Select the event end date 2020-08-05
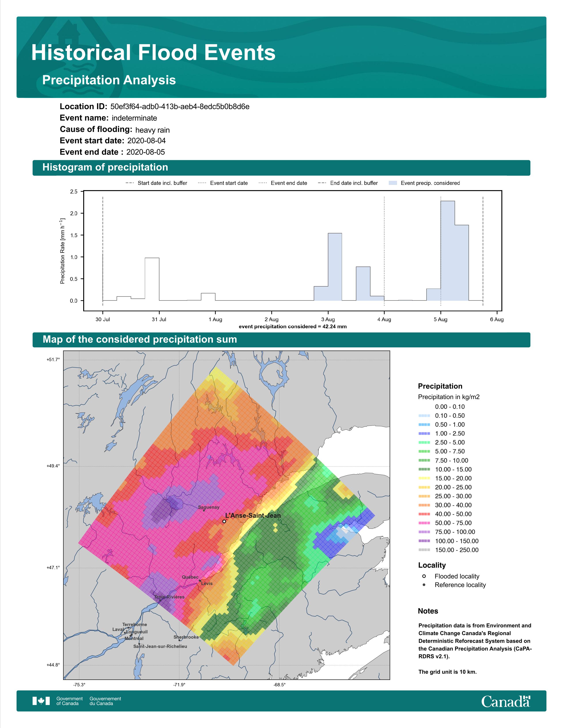 point(145,152)
